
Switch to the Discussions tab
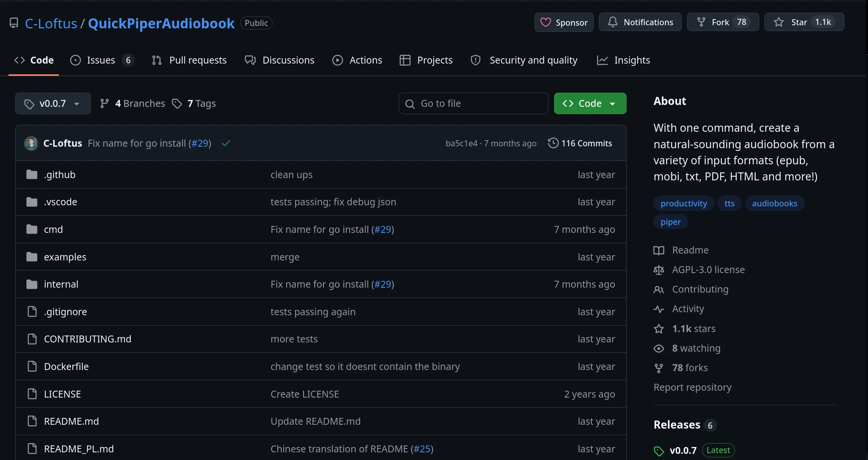279,60
